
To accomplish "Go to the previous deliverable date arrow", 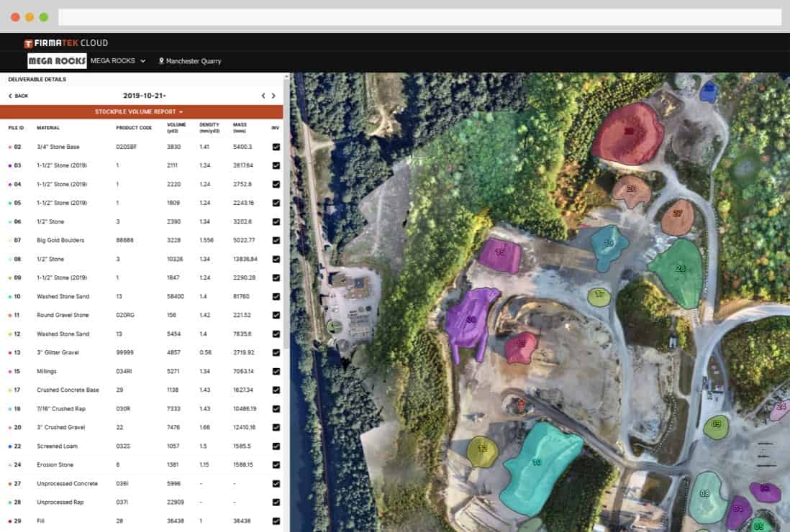I will tap(263, 96).
